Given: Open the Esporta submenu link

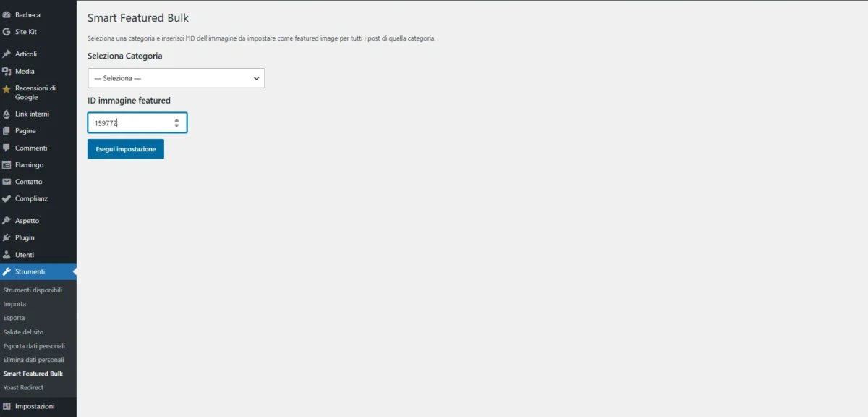Looking at the screenshot, I should 14,318.
